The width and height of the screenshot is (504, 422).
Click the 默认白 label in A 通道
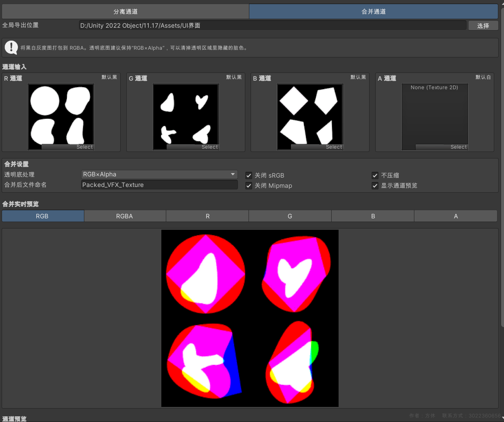click(483, 77)
